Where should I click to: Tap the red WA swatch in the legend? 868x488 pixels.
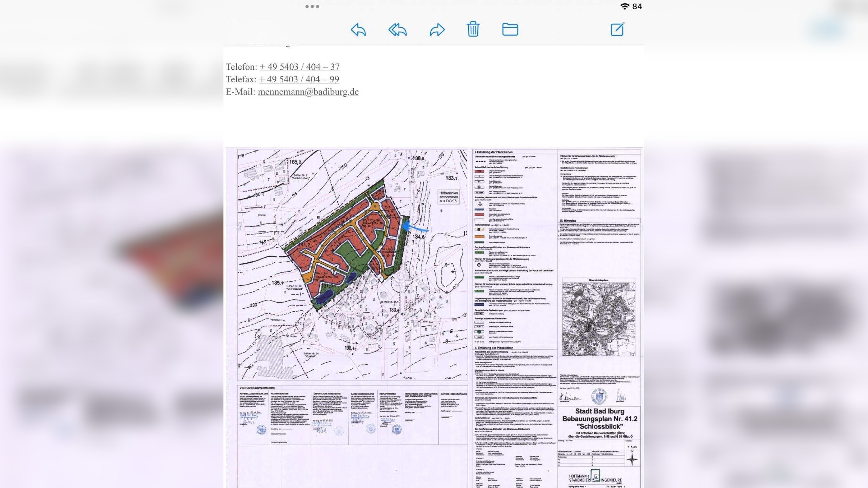(479, 171)
